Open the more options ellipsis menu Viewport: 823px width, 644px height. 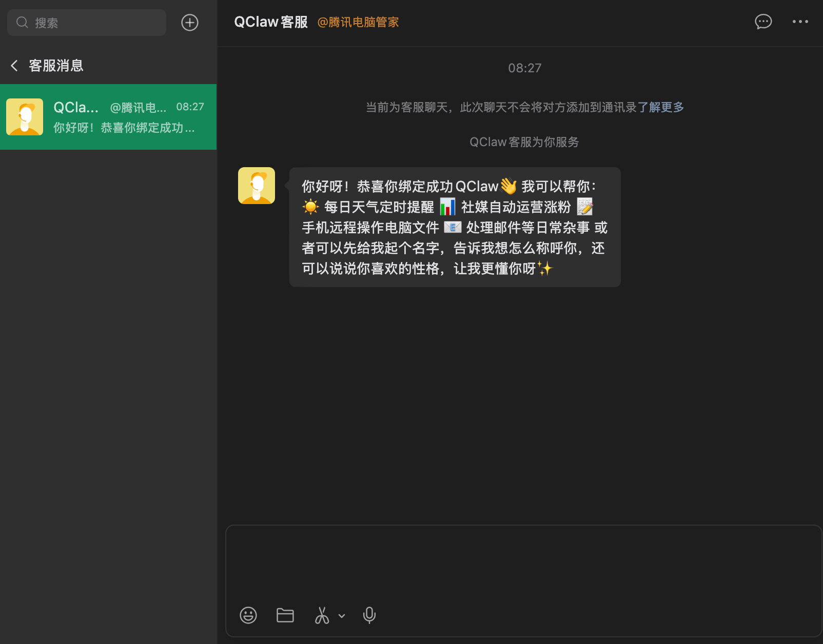click(800, 22)
